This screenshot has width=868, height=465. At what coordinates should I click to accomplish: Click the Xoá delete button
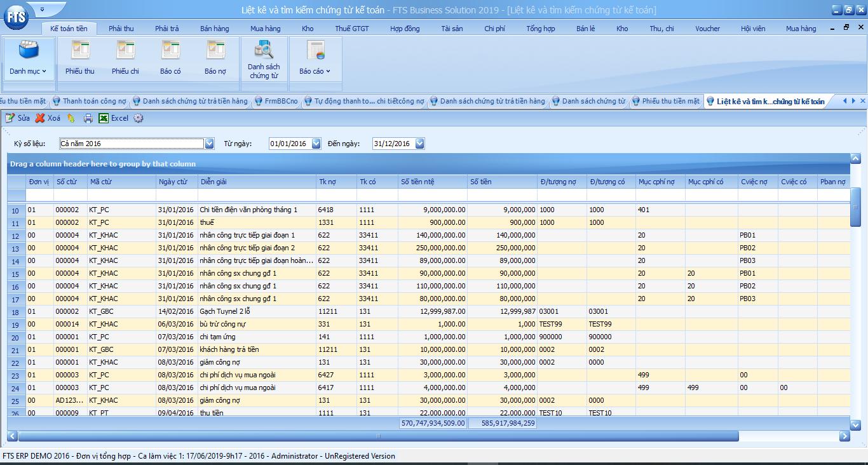pyautogui.click(x=48, y=118)
